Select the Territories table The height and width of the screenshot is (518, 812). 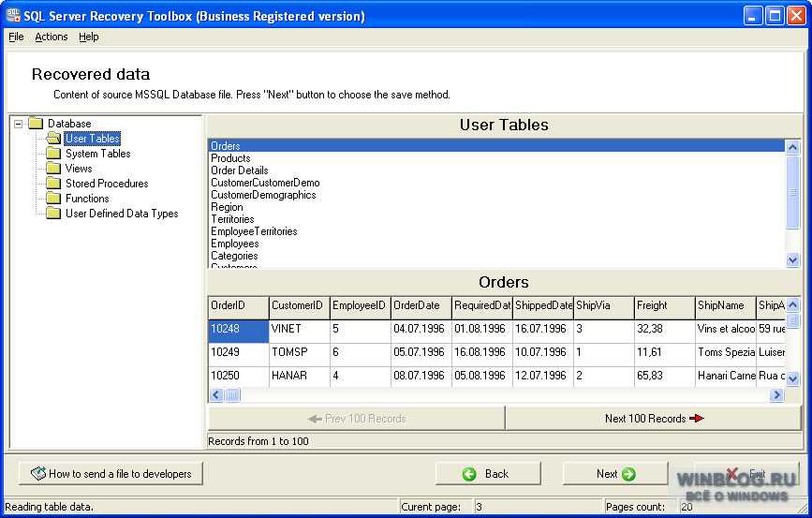pyautogui.click(x=496, y=219)
